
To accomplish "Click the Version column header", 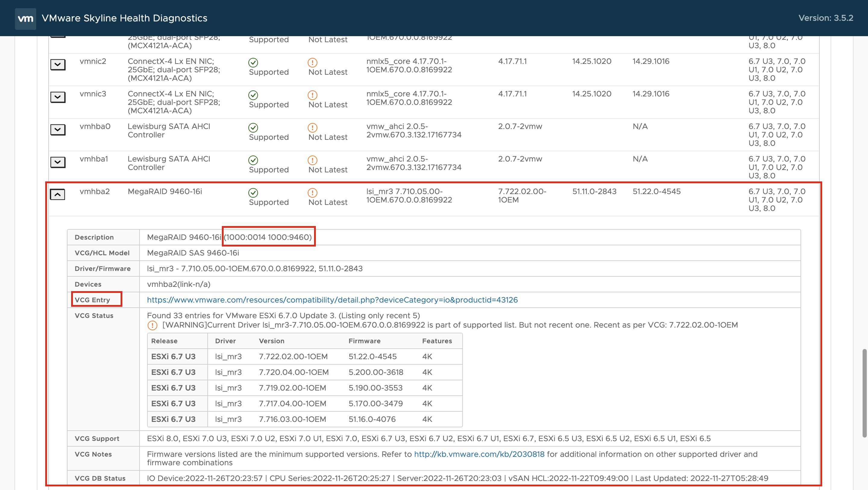I will [272, 341].
